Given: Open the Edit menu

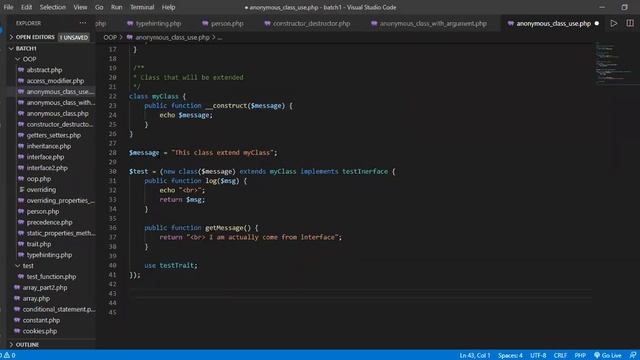Looking at the screenshot, I should tap(27, 7).
